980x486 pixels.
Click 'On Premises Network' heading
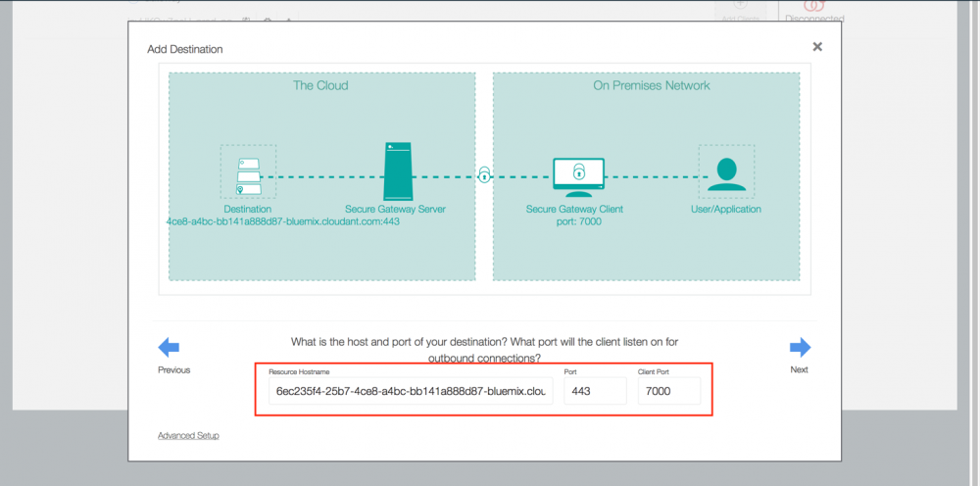click(x=652, y=85)
